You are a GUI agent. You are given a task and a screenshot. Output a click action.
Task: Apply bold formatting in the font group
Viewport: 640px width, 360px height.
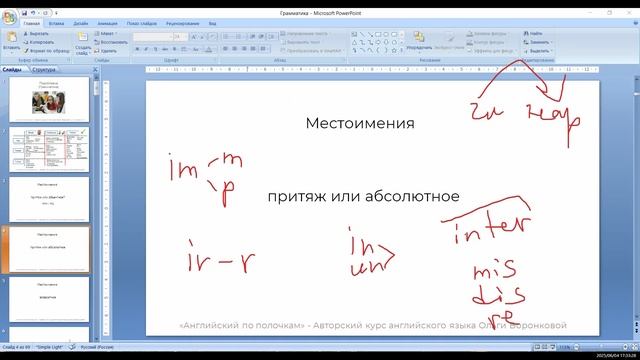pyautogui.click(x=137, y=49)
